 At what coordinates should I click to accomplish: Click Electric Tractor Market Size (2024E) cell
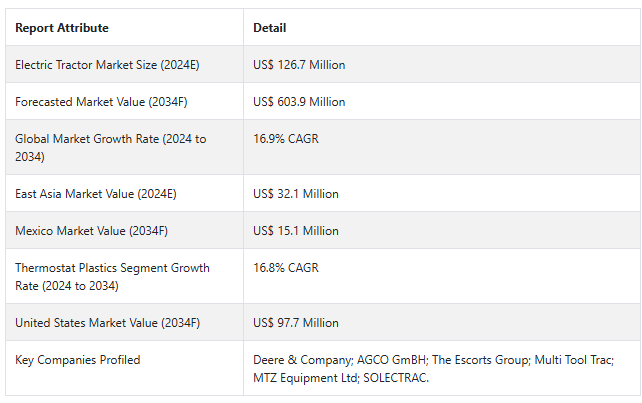coord(108,65)
